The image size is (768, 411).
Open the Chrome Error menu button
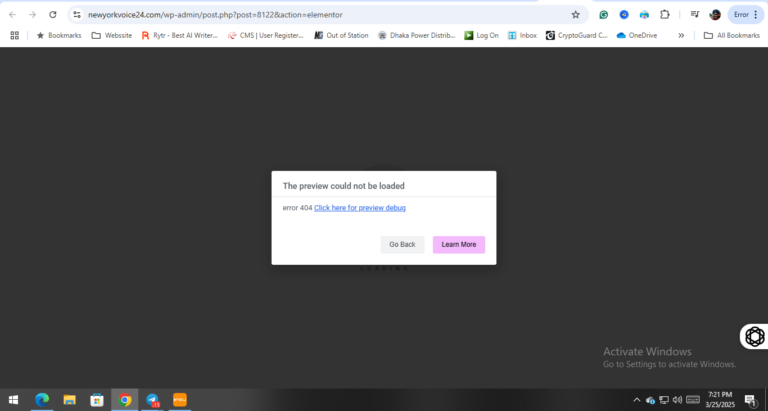746,15
